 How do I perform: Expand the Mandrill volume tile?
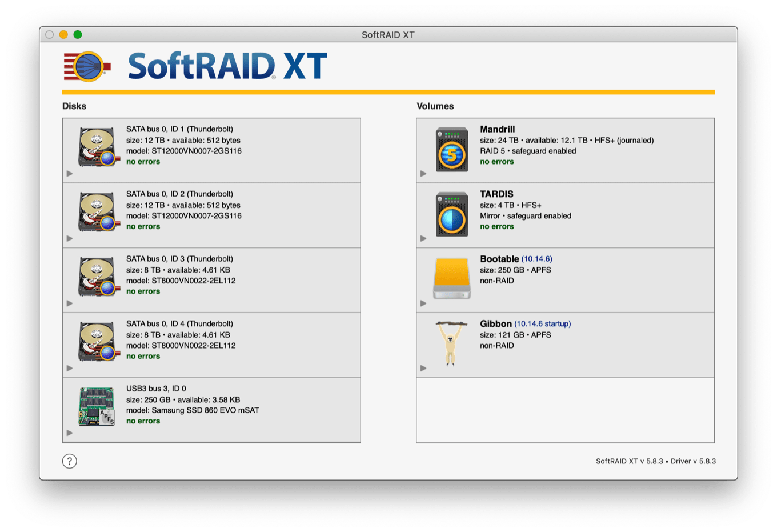(x=423, y=174)
